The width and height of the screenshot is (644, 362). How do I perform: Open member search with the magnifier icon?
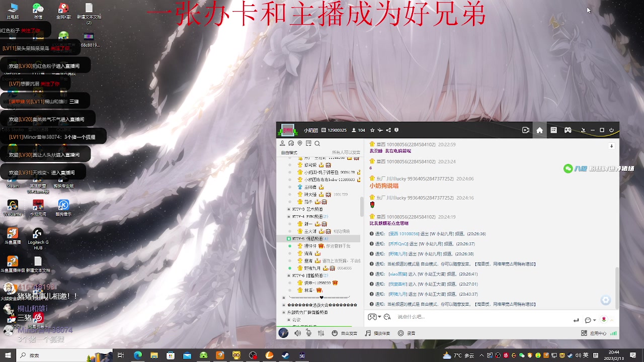pyautogui.click(x=317, y=144)
